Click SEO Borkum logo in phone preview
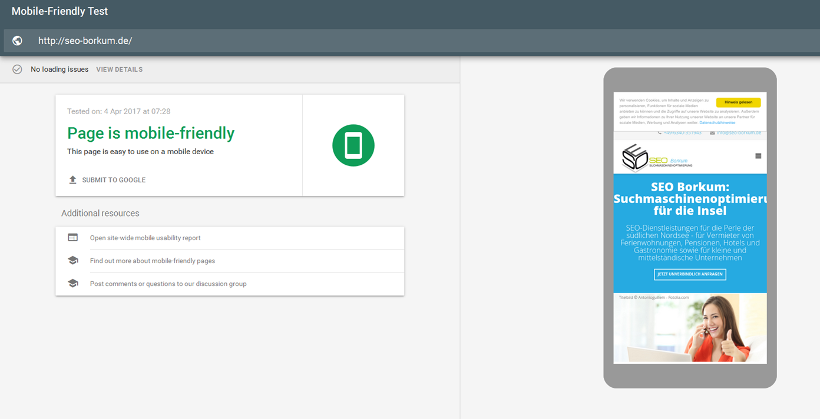The image size is (820, 419). point(657,157)
